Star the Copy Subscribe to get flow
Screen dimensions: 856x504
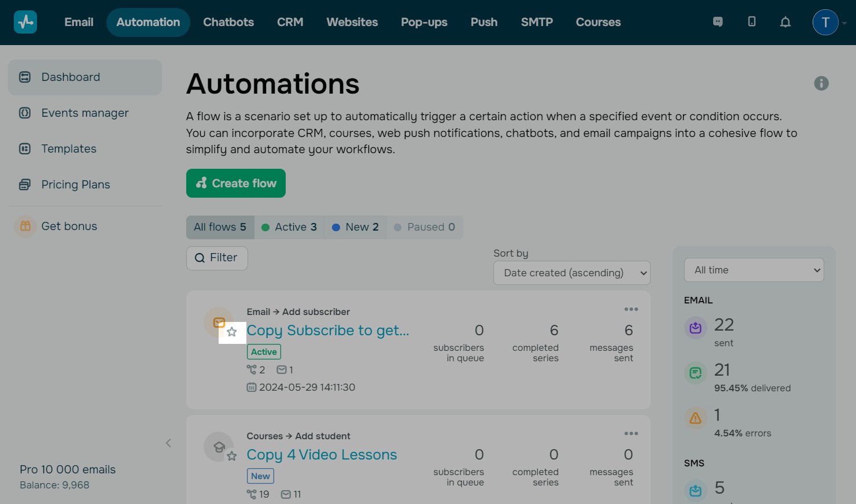(232, 332)
